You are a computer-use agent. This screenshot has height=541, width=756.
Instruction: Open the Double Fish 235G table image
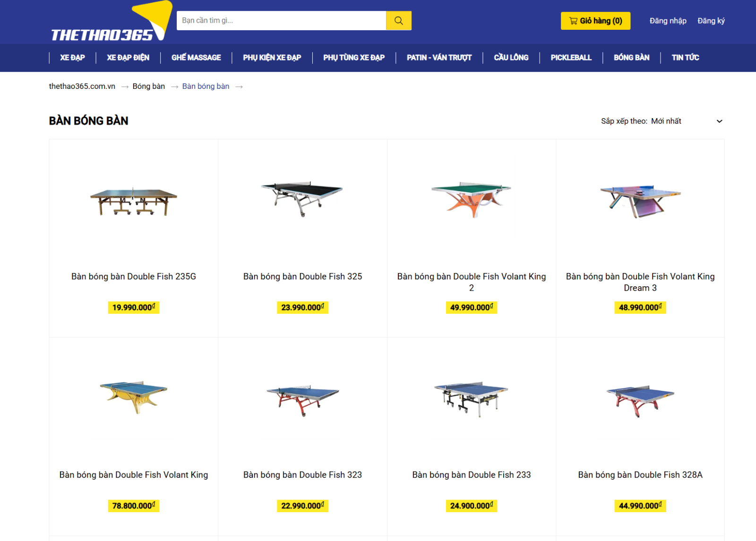134,201
